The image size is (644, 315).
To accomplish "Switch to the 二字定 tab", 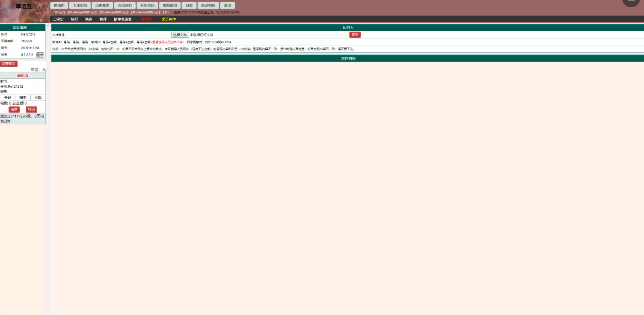I will 58,19.
